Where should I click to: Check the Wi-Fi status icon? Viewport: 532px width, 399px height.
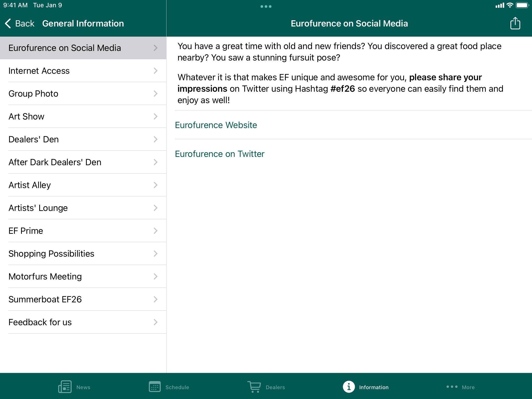pyautogui.click(x=510, y=5)
